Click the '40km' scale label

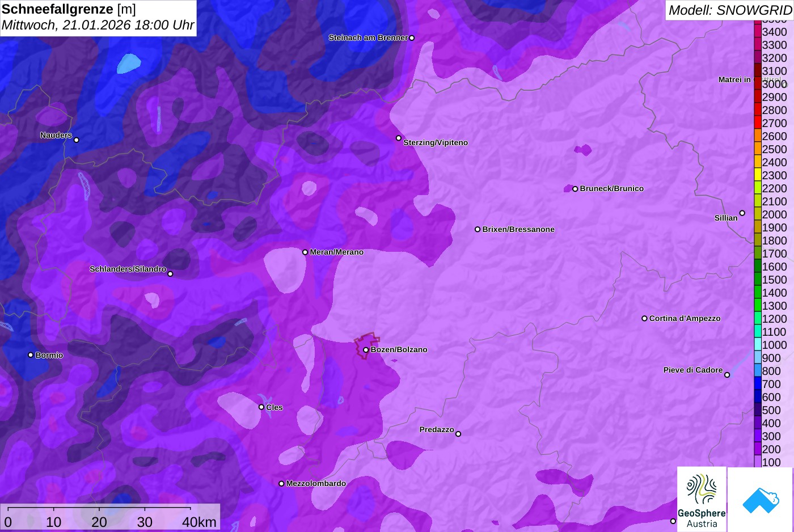point(199,522)
